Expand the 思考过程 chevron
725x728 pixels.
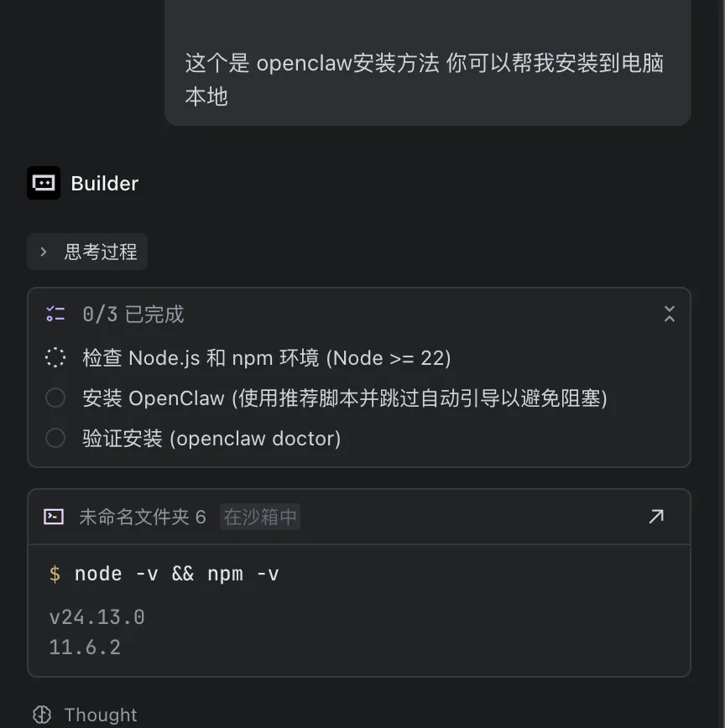click(x=44, y=252)
